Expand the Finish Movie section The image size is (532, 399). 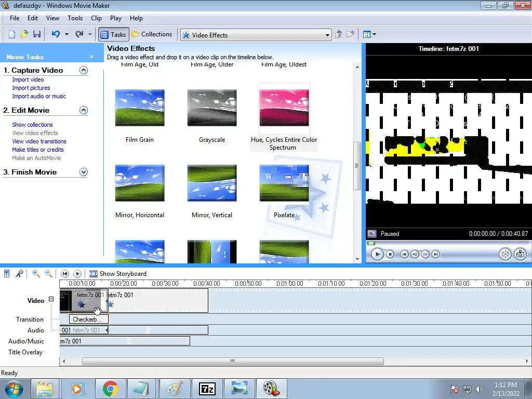pos(84,172)
